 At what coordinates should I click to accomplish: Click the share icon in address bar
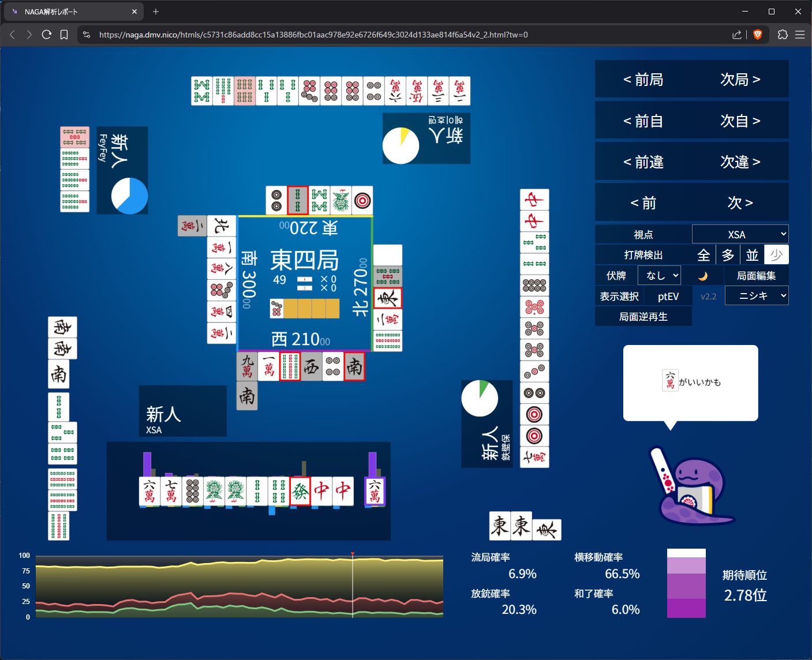pyautogui.click(x=737, y=35)
